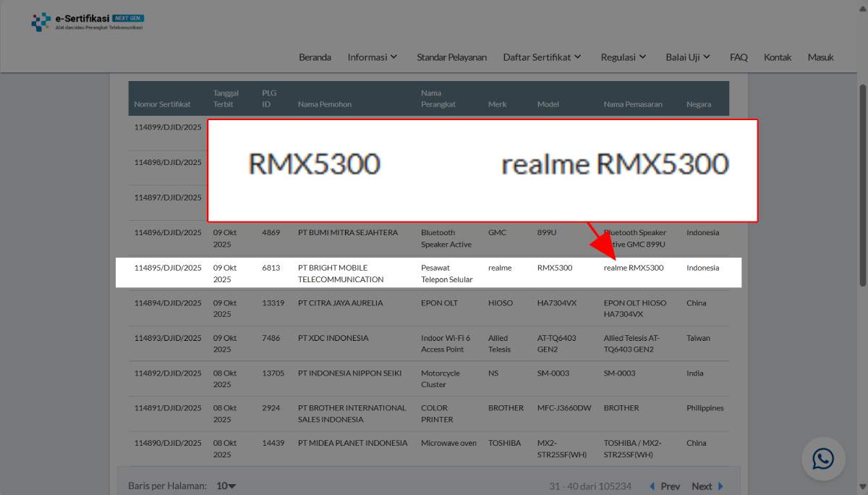Expand the Daftar Sertifikat dropdown
Image resolution: width=868 pixels, height=495 pixels.
pos(542,57)
